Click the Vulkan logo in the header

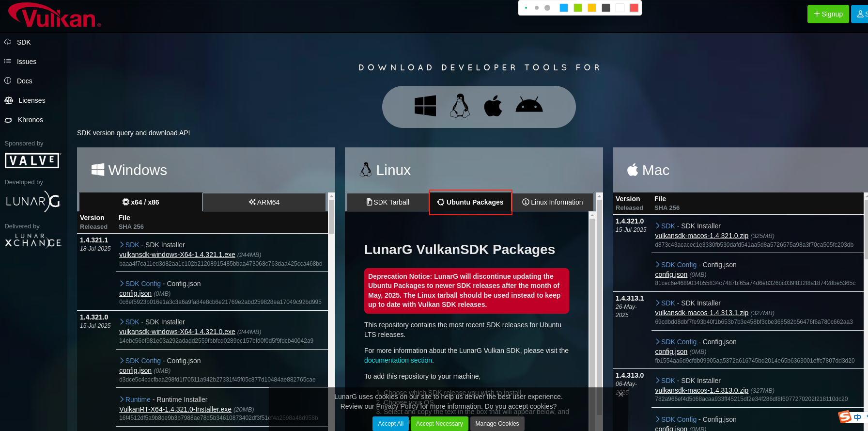54,16
